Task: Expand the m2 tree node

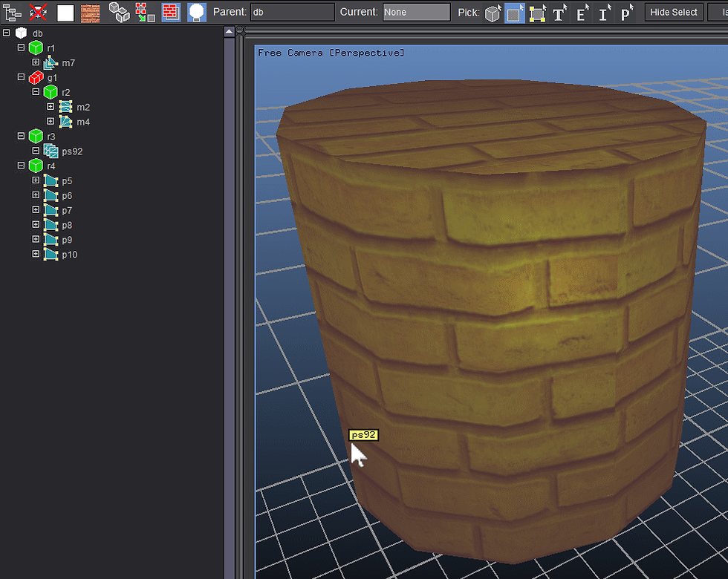Action: pos(51,107)
